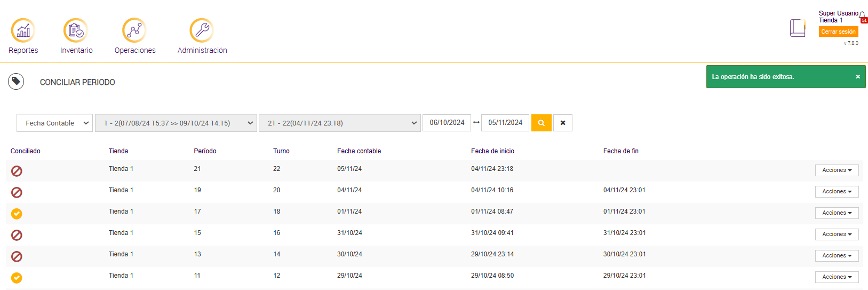
Task: Expand Acciones for period 19
Action: (837, 192)
